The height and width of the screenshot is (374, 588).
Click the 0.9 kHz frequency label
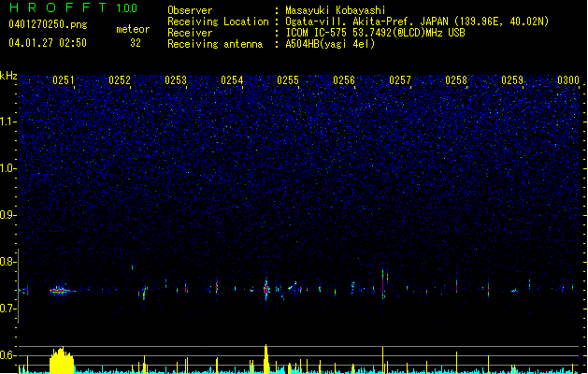click(8, 215)
